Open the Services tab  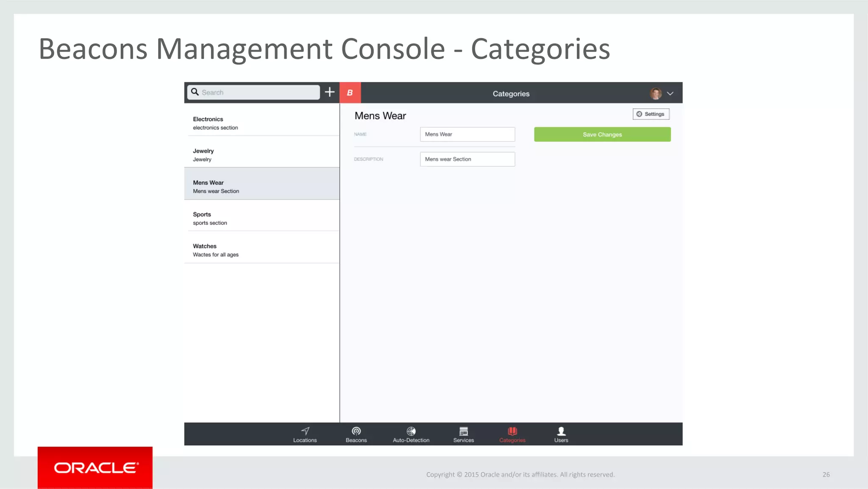point(464,435)
